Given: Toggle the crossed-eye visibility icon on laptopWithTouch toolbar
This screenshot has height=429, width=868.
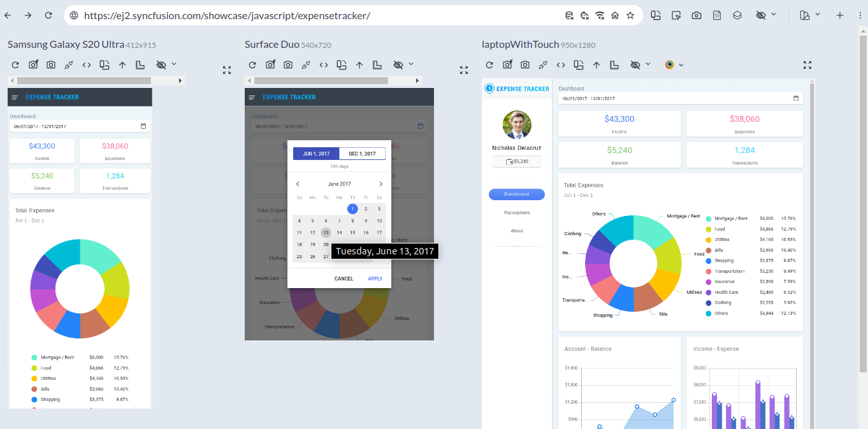Looking at the screenshot, I should (635, 65).
